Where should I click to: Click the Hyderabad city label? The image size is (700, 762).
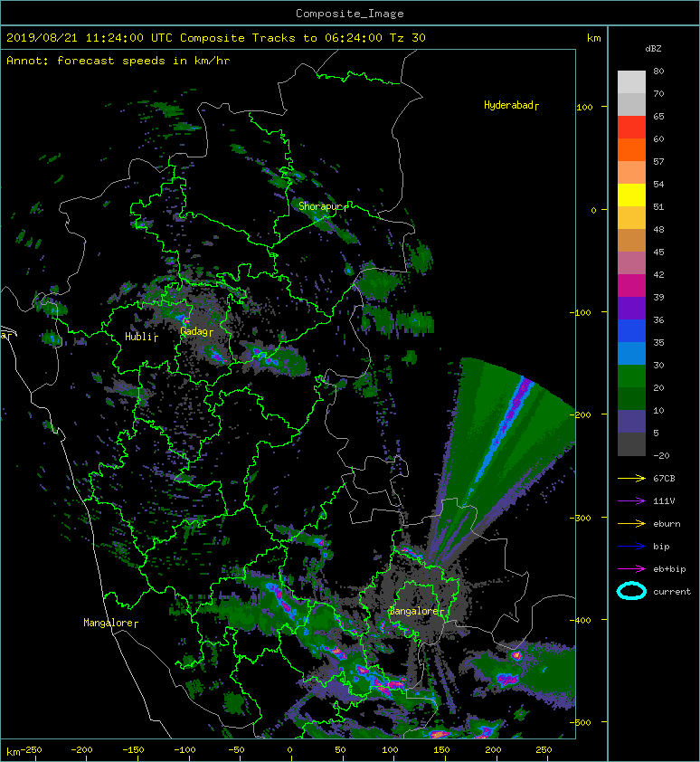(x=508, y=105)
